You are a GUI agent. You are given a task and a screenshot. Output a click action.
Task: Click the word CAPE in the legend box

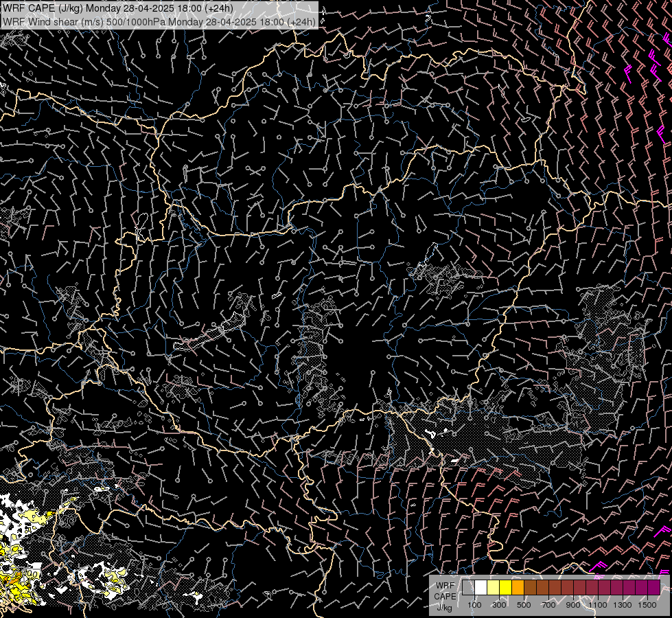[x=445, y=597]
